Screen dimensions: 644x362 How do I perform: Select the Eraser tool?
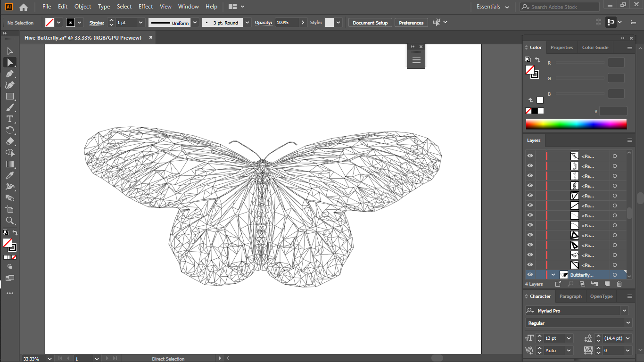tap(10, 141)
